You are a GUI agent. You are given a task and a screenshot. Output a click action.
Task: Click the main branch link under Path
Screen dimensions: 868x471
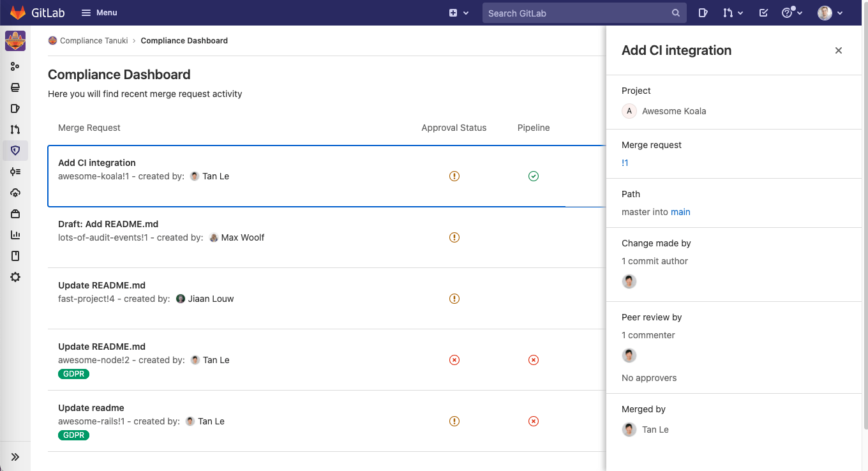pos(680,212)
